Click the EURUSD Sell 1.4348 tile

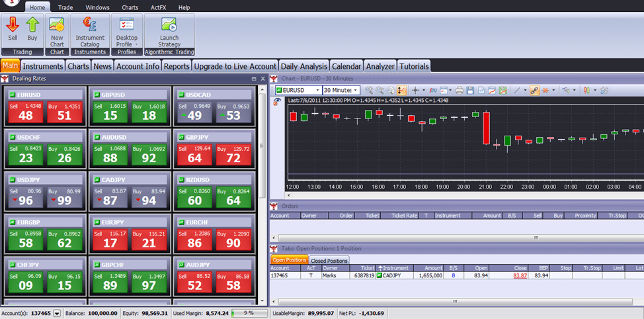pyautogui.click(x=26, y=112)
